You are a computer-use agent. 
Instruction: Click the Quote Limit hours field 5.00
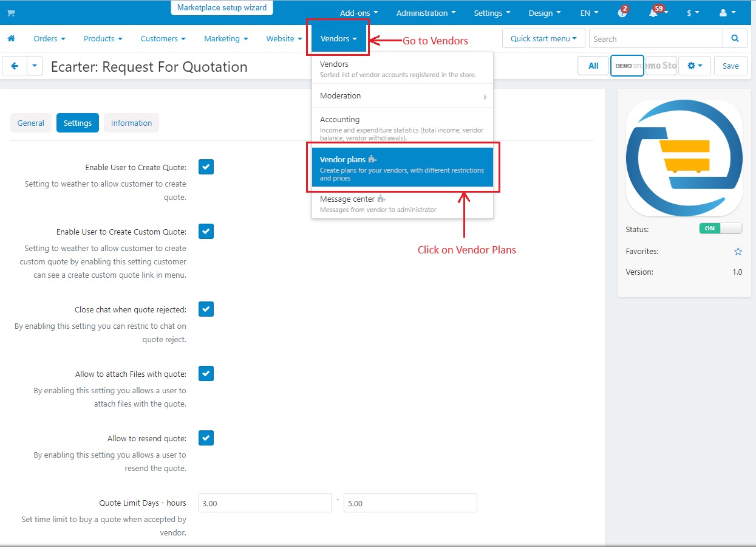(x=410, y=503)
